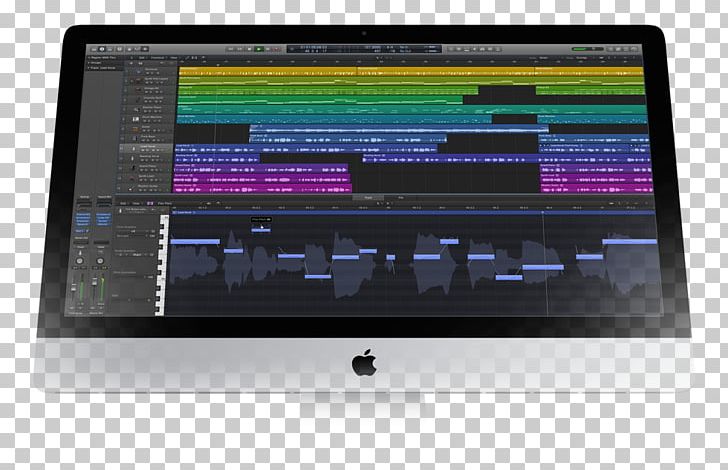This screenshot has height=470, width=728.
Task: Open the Apple Loops browser button
Action: (x=626, y=49)
